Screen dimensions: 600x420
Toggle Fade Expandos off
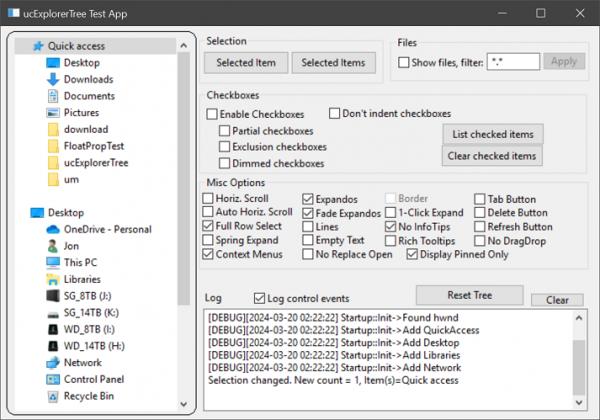click(308, 213)
